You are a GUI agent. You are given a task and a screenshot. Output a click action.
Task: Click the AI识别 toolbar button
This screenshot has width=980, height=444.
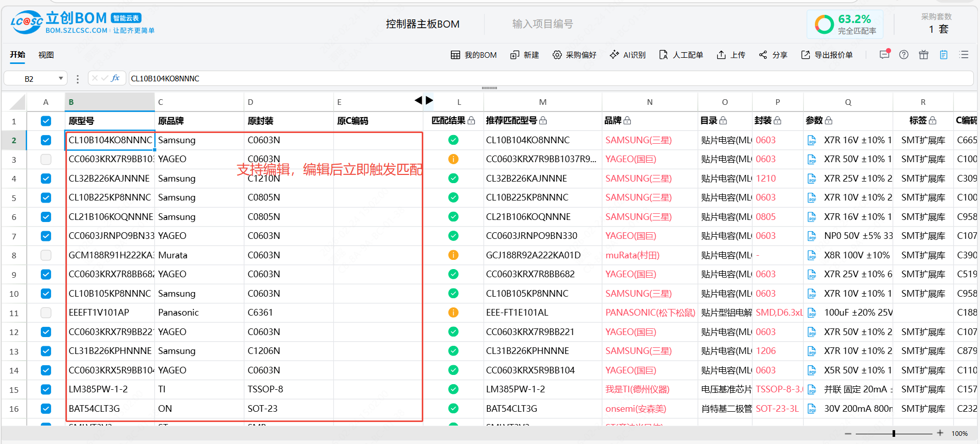[627, 55]
